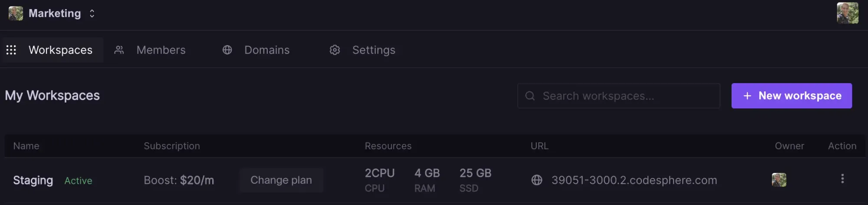
Task: Switch to the Workspaces tab
Action: click(60, 50)
